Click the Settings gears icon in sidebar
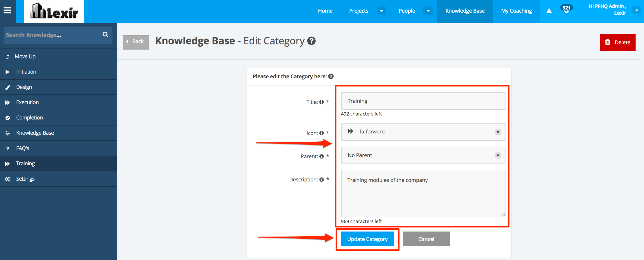Image resolution: width=644 pixels, height=260 pixels. tap(8, 179)
